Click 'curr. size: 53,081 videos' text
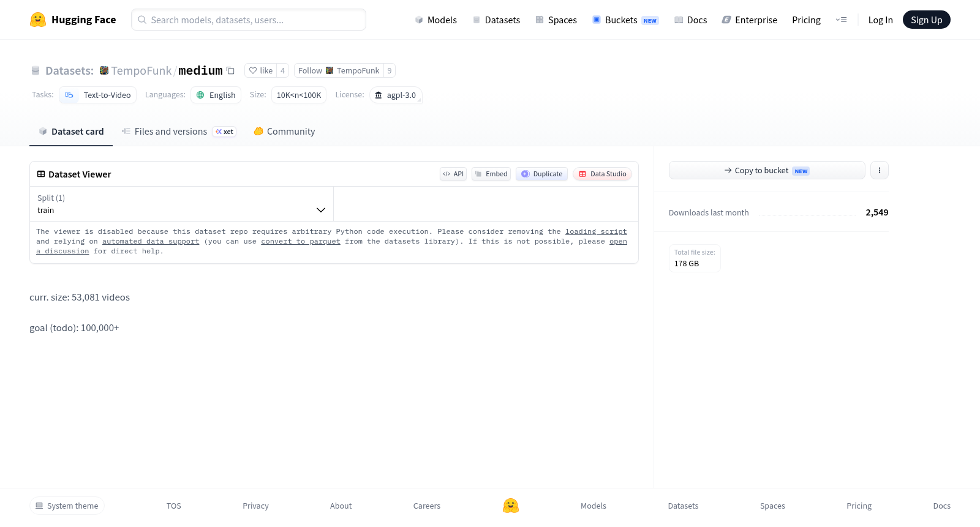The image size is (980, 527). [x=80, y=297]
